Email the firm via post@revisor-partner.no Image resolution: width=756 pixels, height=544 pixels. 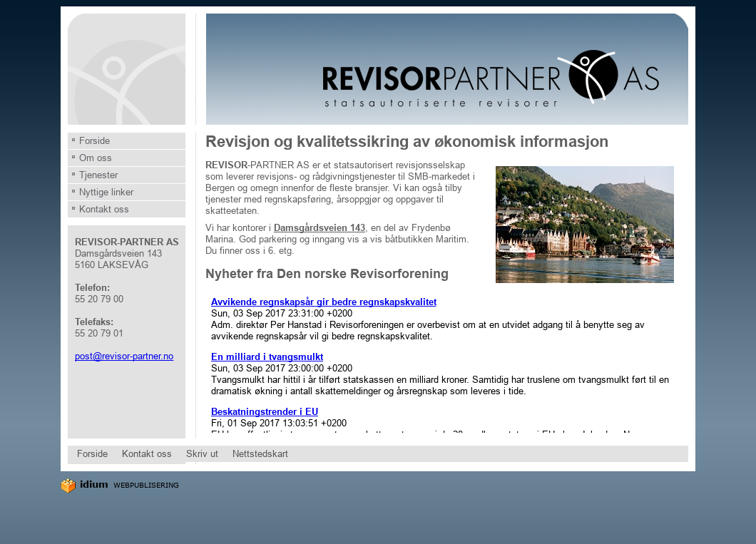(123, 356)
